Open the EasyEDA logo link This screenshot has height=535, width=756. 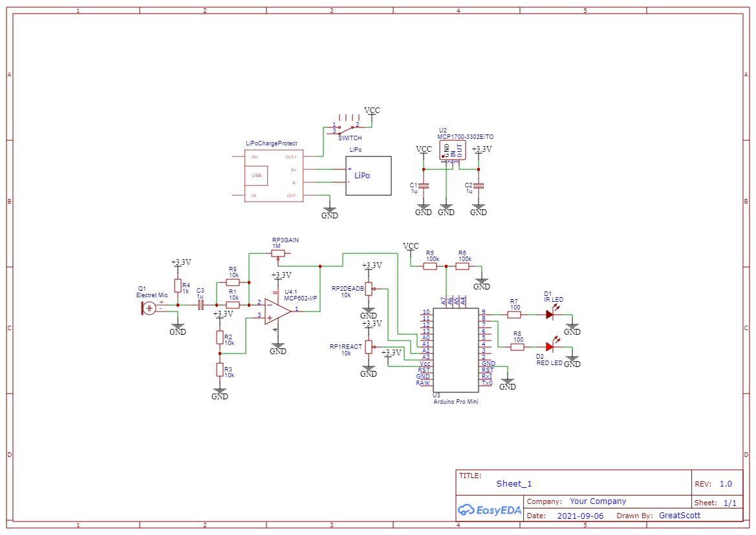488,510
